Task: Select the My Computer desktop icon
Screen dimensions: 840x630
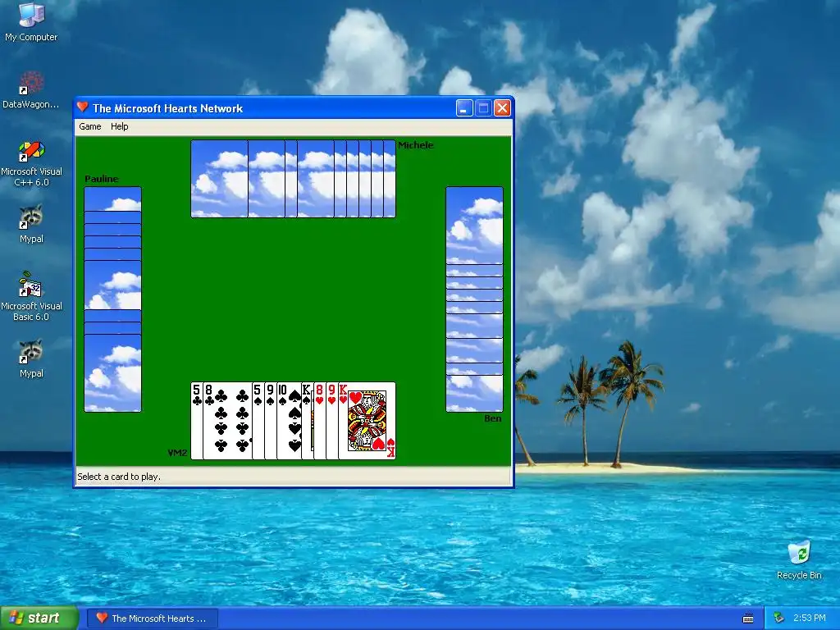Action: coord(31,22)
